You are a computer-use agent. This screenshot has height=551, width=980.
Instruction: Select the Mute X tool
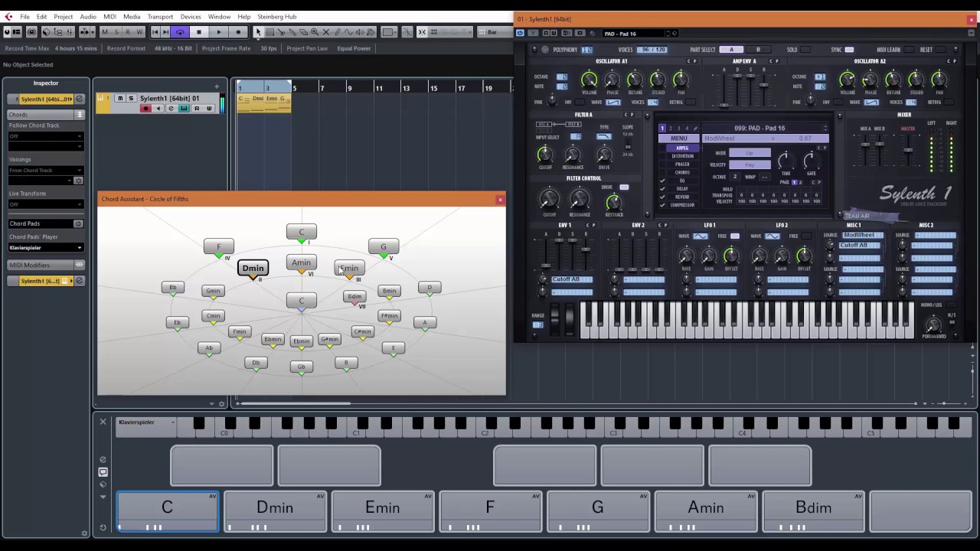click(x=326, y=32)
